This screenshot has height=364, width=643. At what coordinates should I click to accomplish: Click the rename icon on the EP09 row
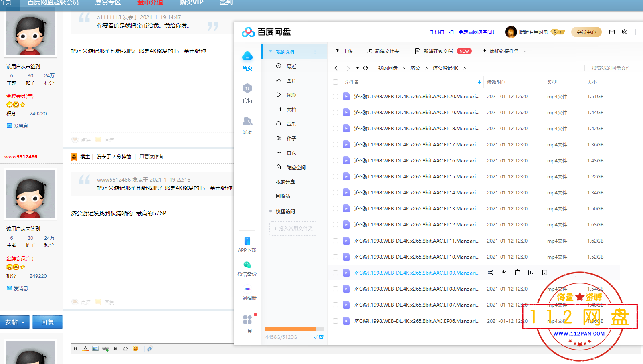coord(531,273)
